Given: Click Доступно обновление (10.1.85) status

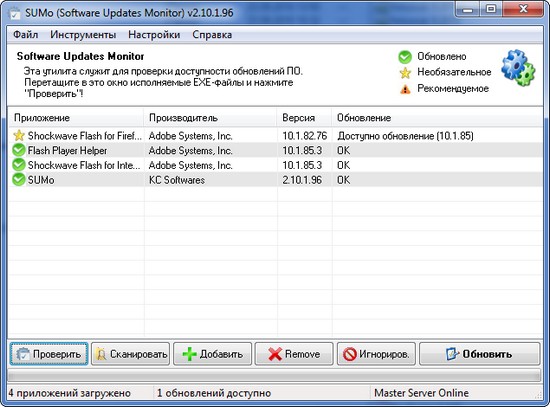Looking at the screenshot, I should click(x=405, y=136).
